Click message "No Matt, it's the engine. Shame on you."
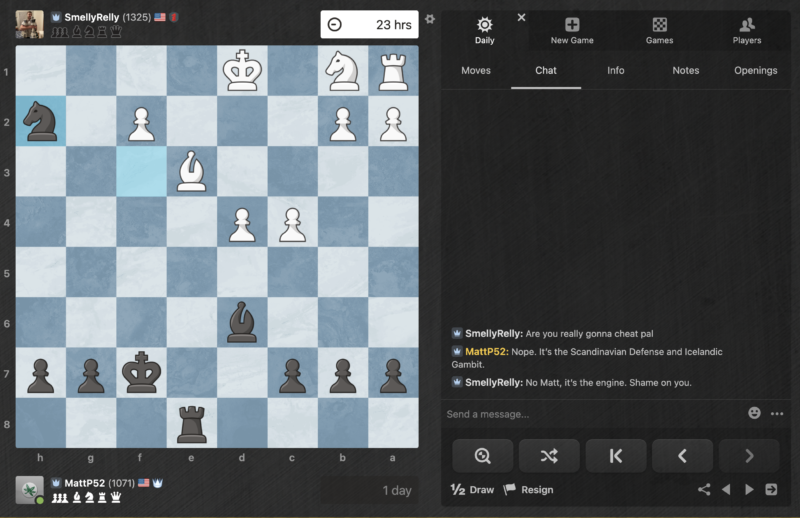Viewport: 800px width, 518px height. pyautogui.click(x=608, y=383)
